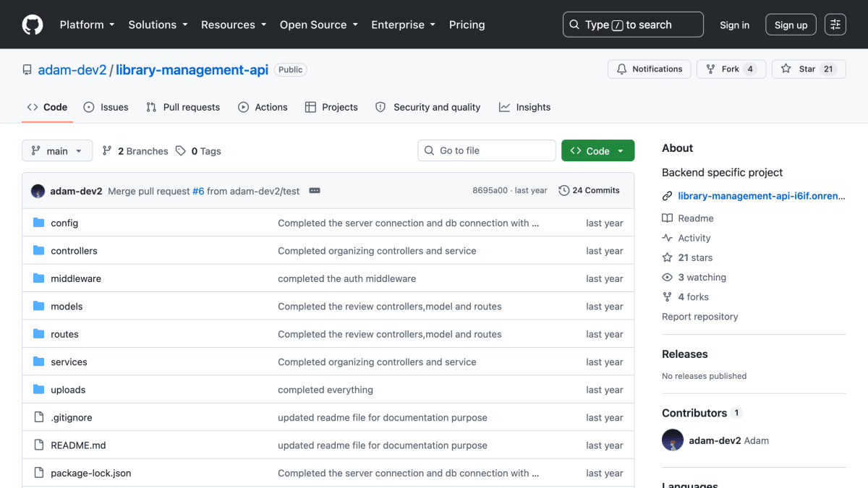Expand the green Code dropdown button
The image size is (868, 488).
tap(597, 151)
